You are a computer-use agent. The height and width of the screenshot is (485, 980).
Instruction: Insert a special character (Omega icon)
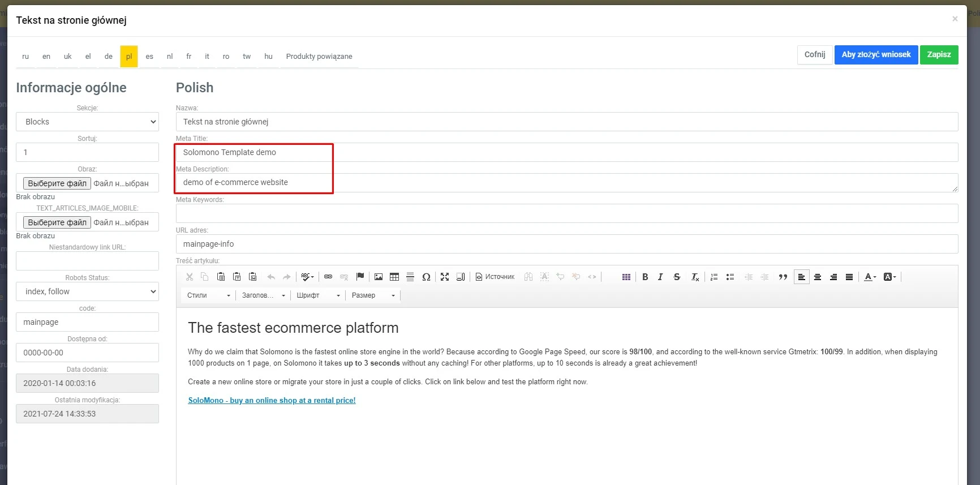click(x=426, y=277)
